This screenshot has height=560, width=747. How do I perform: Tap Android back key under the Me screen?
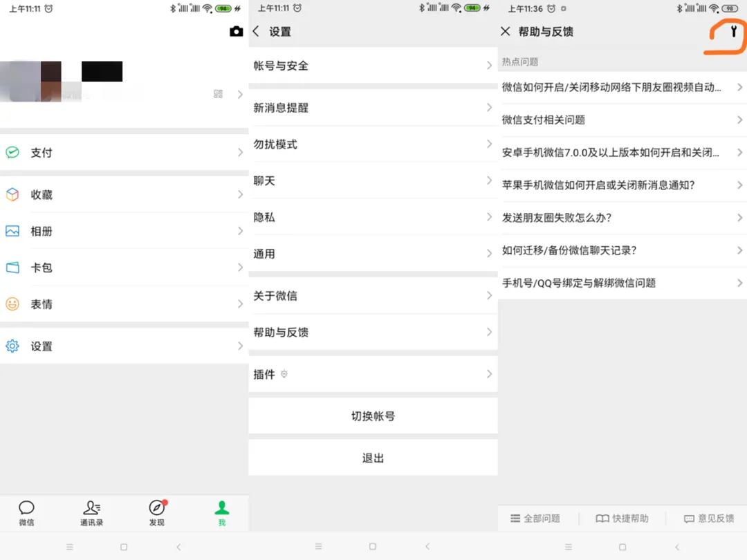(178, 547)
